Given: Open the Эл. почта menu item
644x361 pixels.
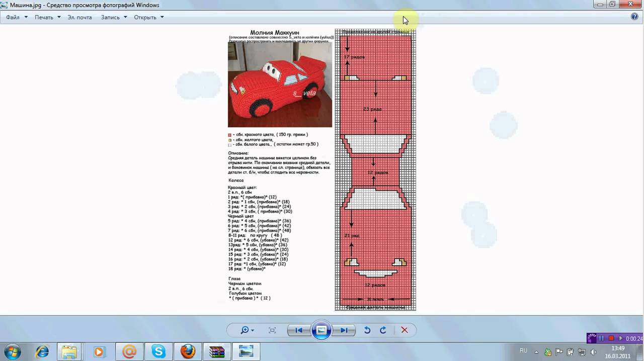Looking at the screenshot, I should coord(80,17).
